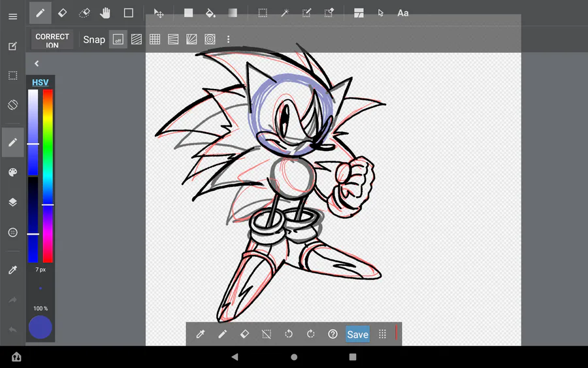This screenshot has width=588, height=368.
Task: Enable grid snap guide
Action: tap(155, 39)
